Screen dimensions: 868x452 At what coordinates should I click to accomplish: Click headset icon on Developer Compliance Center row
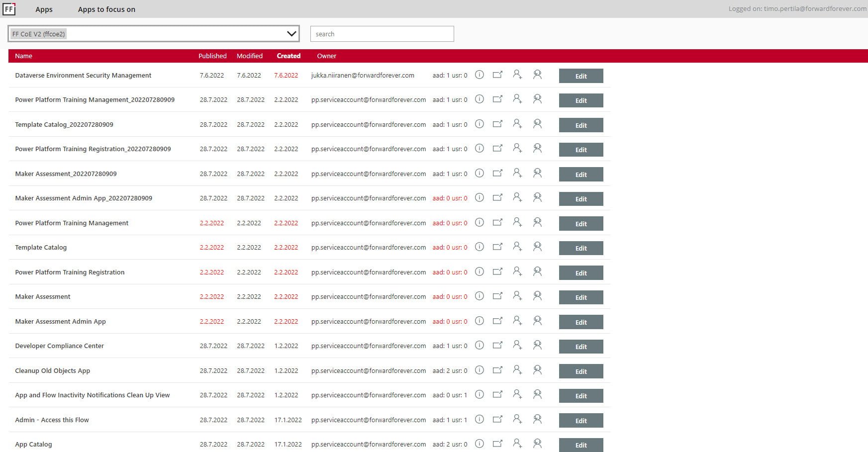pos(537,345)
